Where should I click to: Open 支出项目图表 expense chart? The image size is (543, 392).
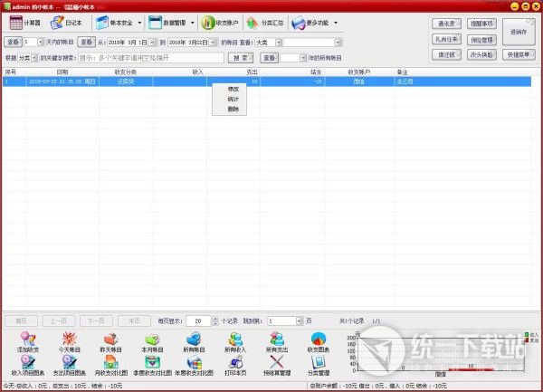70,366
